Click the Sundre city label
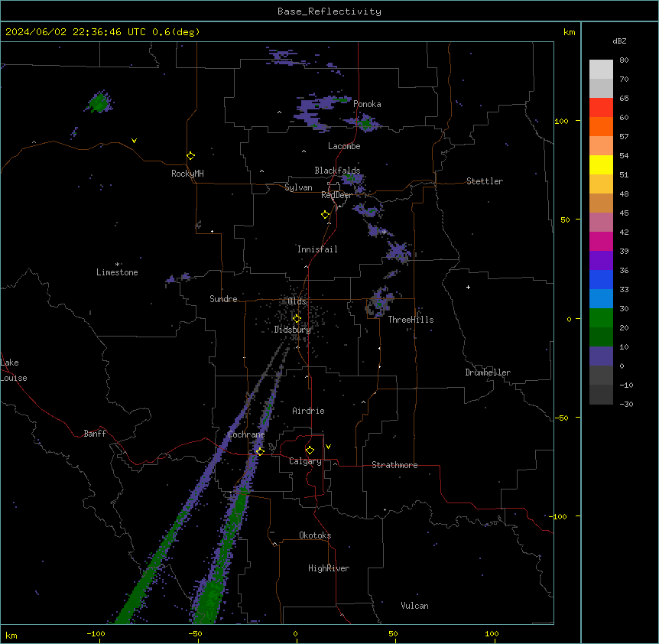Viewport: 659px width, 644px height. click(x=223, y=299)
